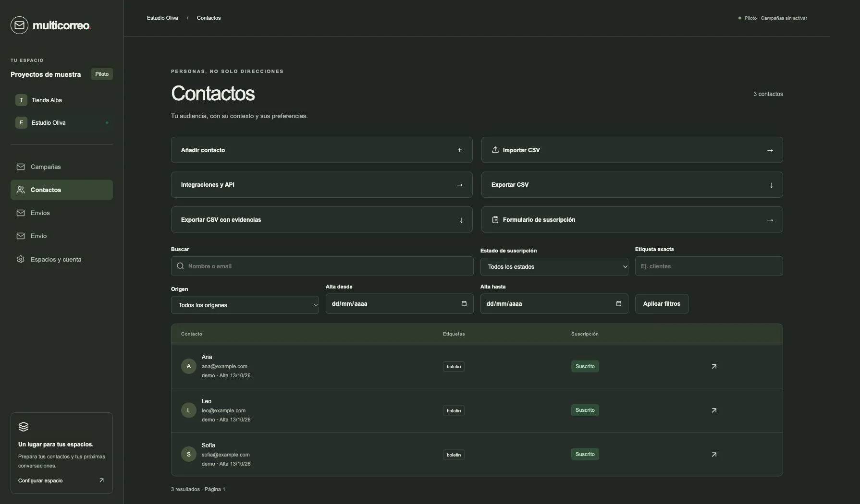860x504 pixels.
Task: Open Sofía's contact via arrow icon
Action: pyautogui.click(x=714, y=455)
